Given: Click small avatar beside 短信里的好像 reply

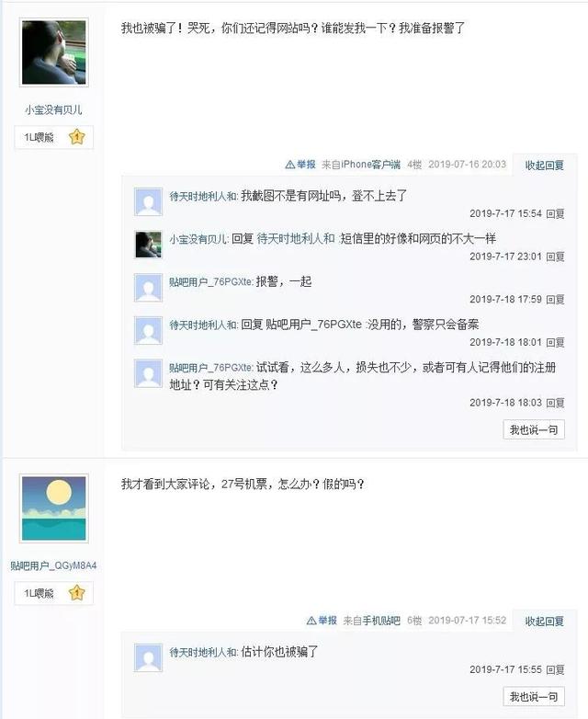Looking at the screenshot, I should 148,245.
